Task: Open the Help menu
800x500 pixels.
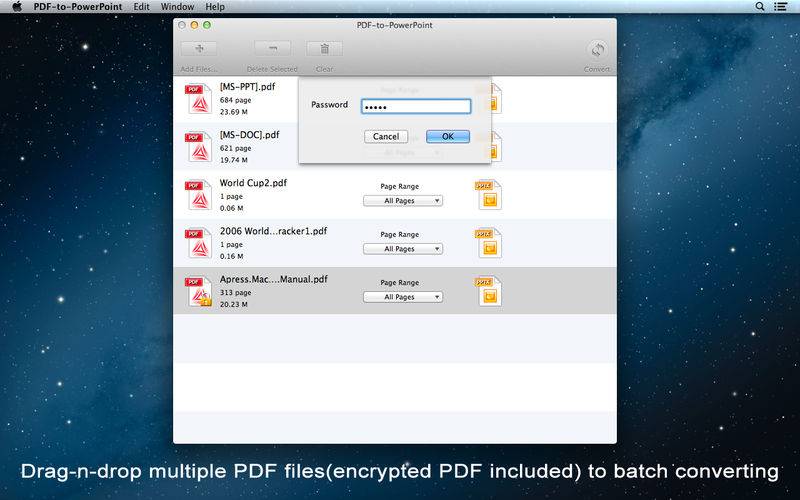Action: 215,7
